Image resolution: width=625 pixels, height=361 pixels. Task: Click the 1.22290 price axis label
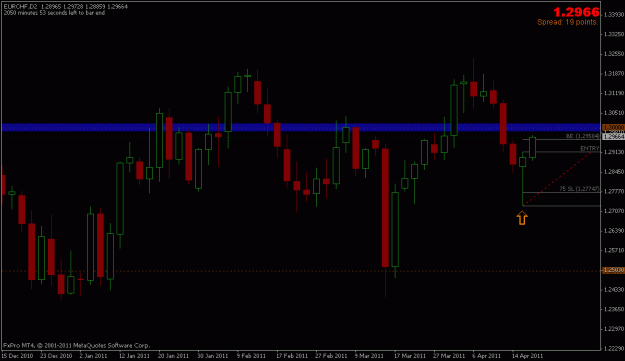[x=614, y=348]
